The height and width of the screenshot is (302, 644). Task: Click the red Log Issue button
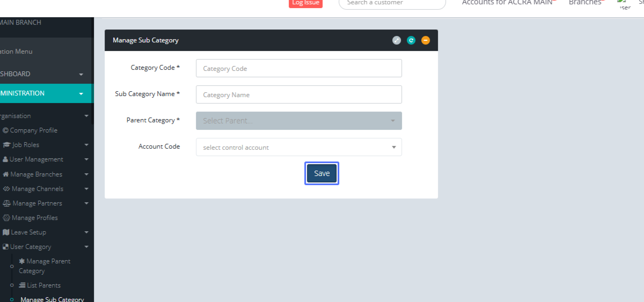[x=305, y=3]
